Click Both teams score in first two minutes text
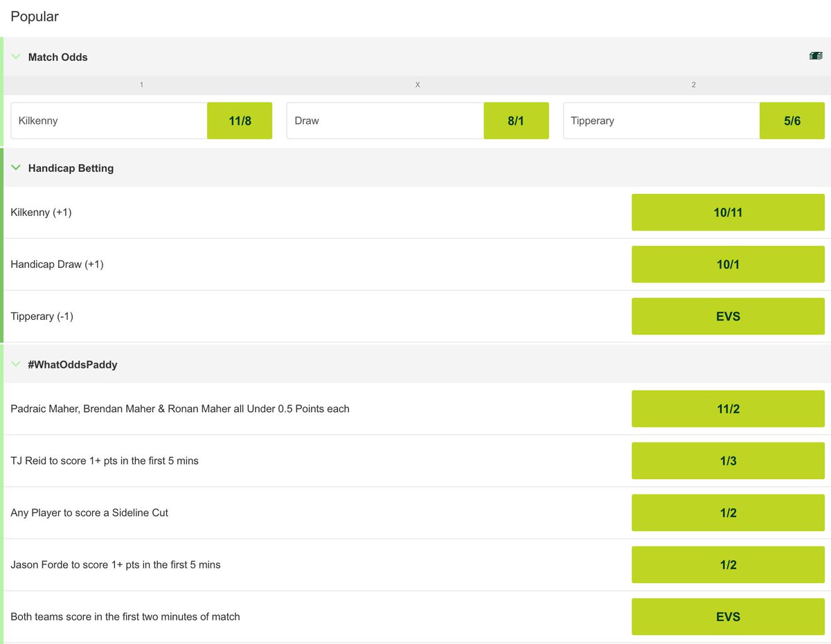This screenshot has width=831, height=644. coord(125,616)
